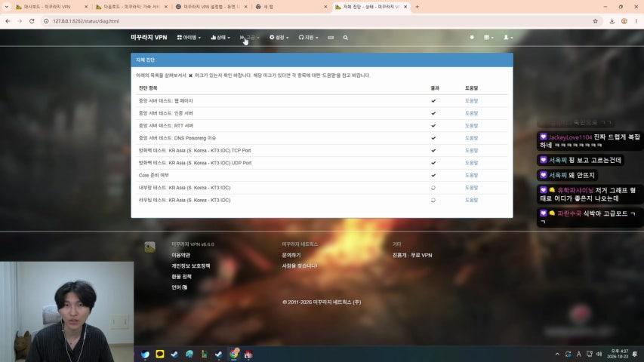Open the 지원 dropdown menu
644x362 pixels.
(308, 38)
